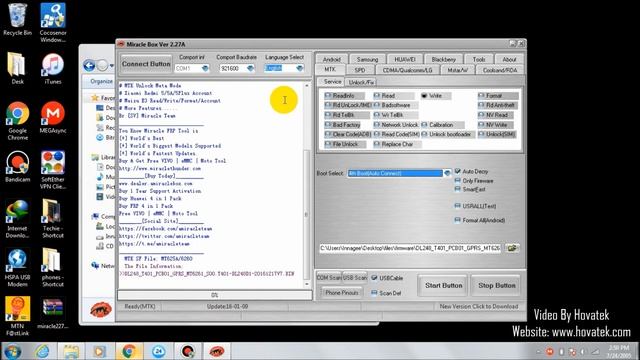Browse for firmware file folder icon

512,248
